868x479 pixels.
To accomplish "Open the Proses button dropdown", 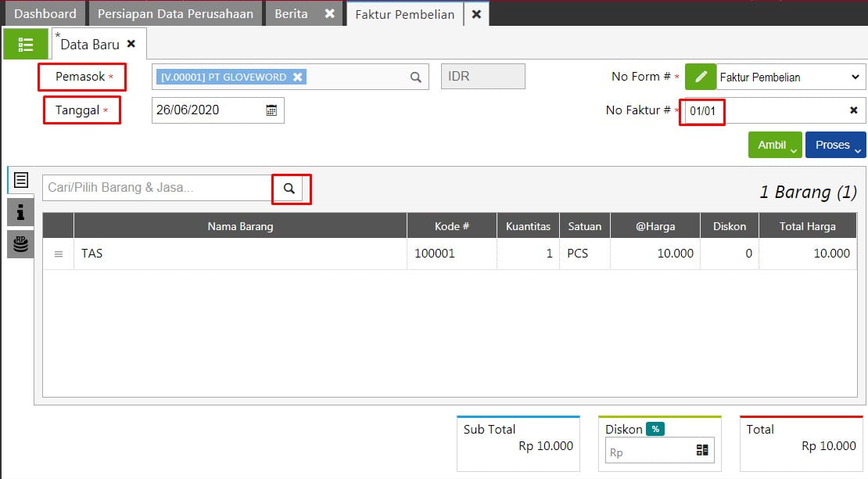I will 835,145.
